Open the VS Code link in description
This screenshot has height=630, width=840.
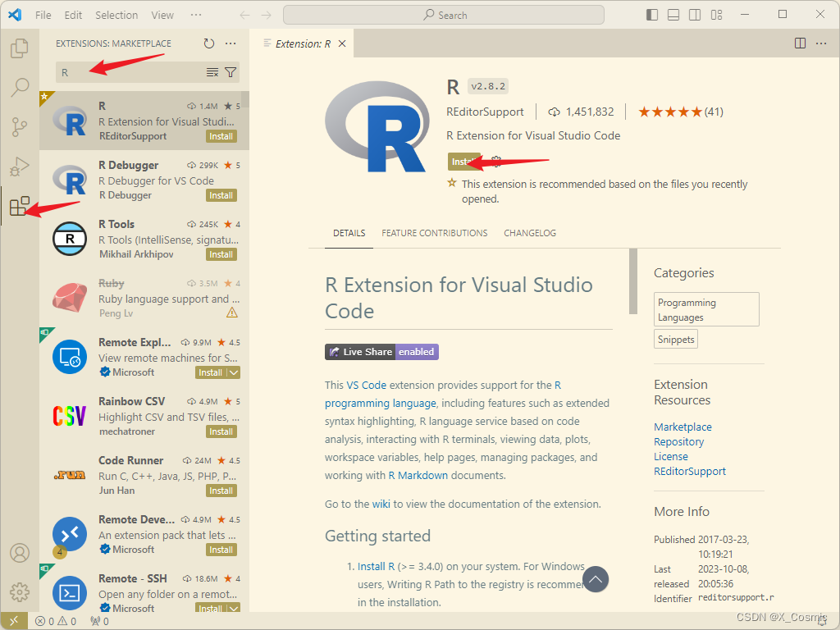366,386
